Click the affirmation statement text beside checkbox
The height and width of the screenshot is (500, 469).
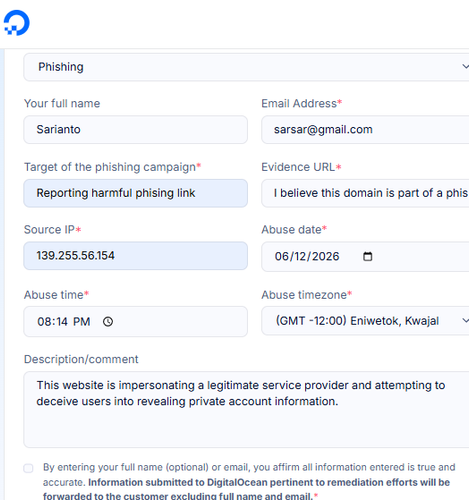click(249, 482)
